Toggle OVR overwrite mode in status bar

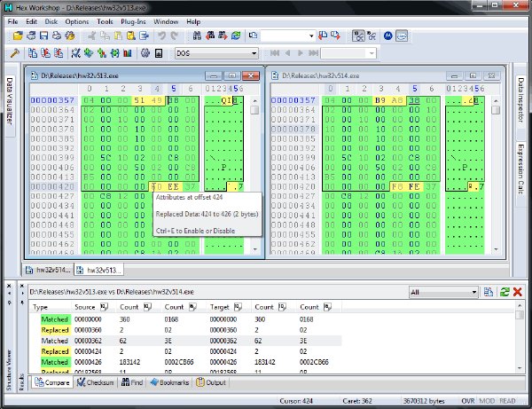coord(468,401)
